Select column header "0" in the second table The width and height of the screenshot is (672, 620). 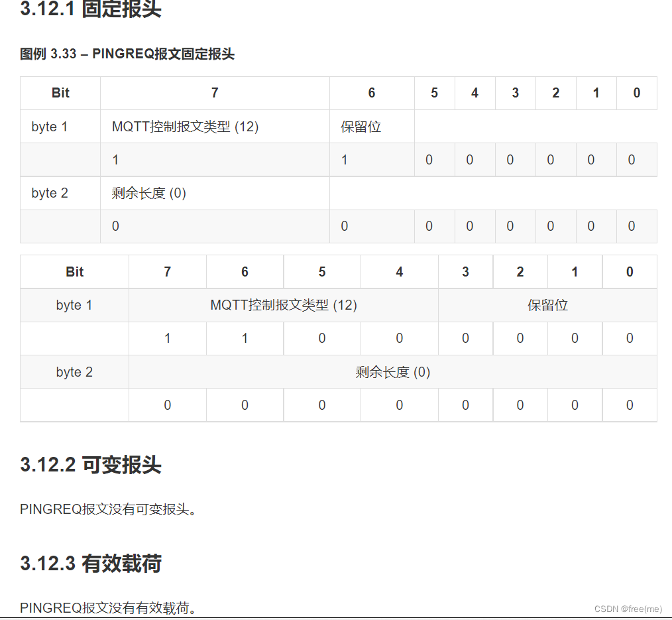tap(630, 272)
